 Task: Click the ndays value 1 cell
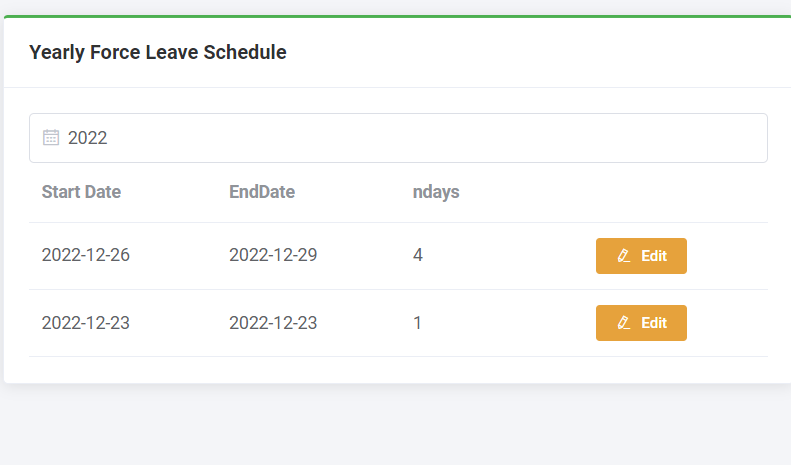418,323
